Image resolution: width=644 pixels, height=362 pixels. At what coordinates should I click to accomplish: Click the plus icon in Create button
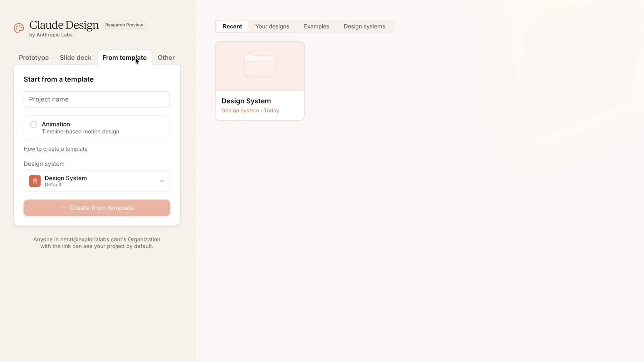63,208
